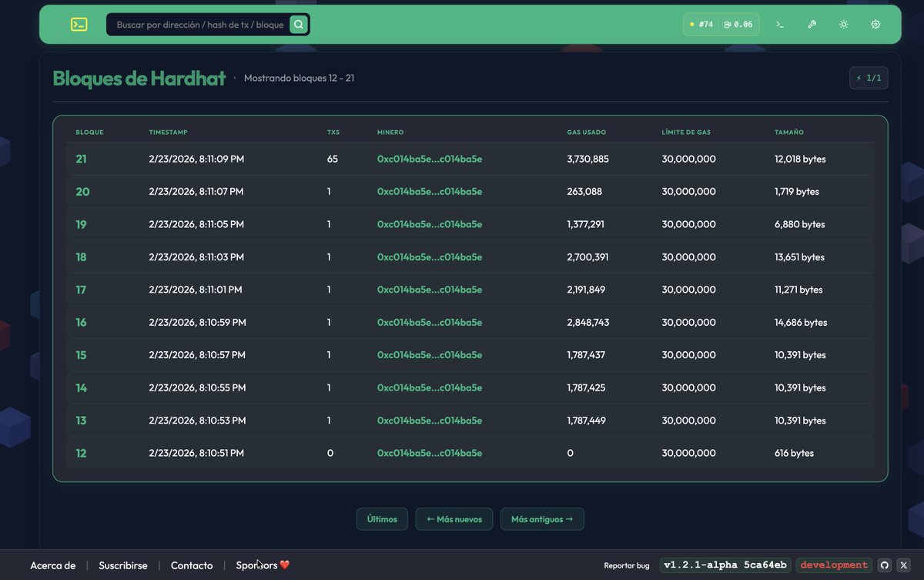924x580 pixels.
Task: Open Acerca de footer link
Action: [53, 565]
